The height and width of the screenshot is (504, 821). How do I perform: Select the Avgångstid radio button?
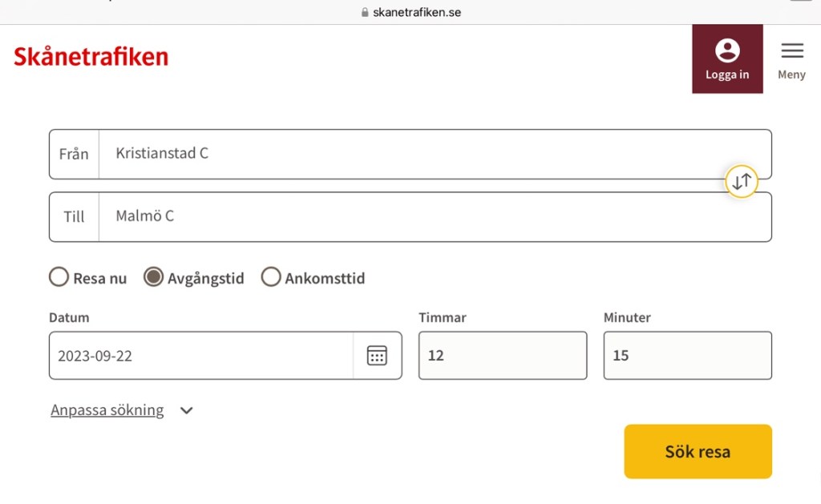153,278
